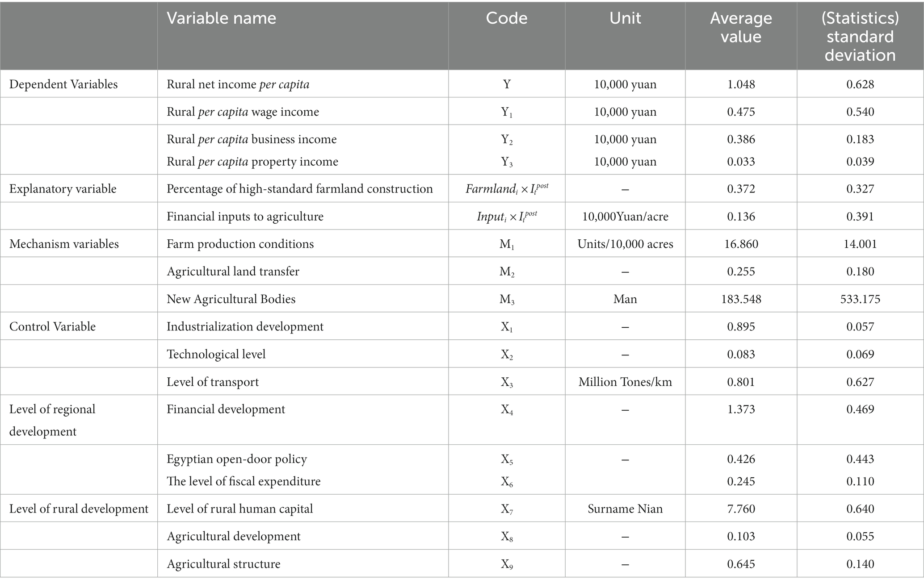Select the "Agricultural structure" cell
The height and width of the screenshot is (584, 924).
(223, 564)
